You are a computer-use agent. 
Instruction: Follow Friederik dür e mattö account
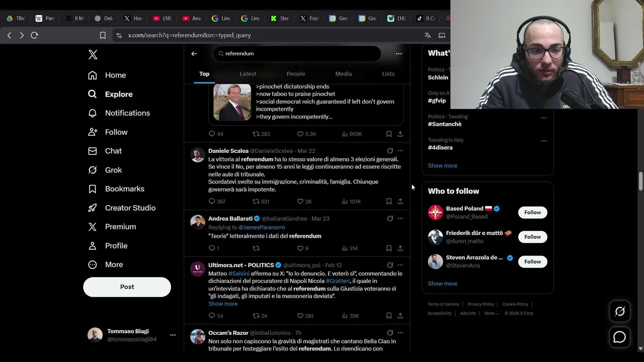(532, 237)
